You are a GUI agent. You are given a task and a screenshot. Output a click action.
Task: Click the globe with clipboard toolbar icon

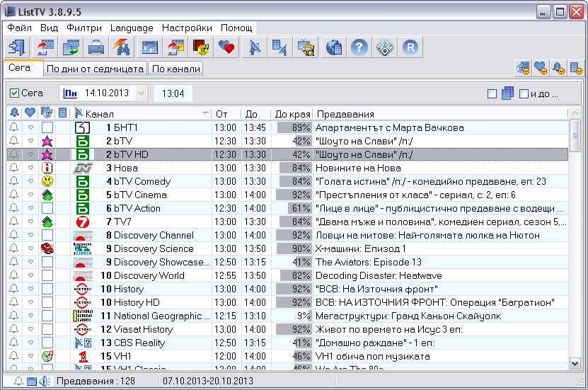click(x=334, y=47)
